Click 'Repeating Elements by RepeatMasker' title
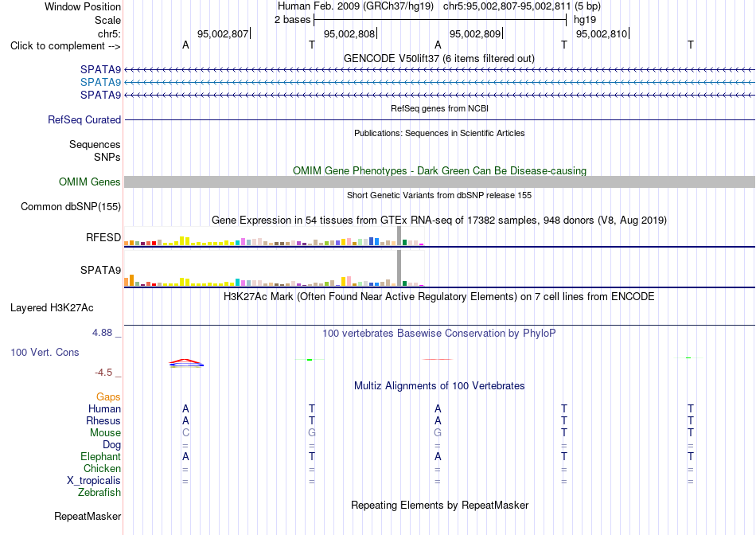The image size is (756, 535). [440, 505]
